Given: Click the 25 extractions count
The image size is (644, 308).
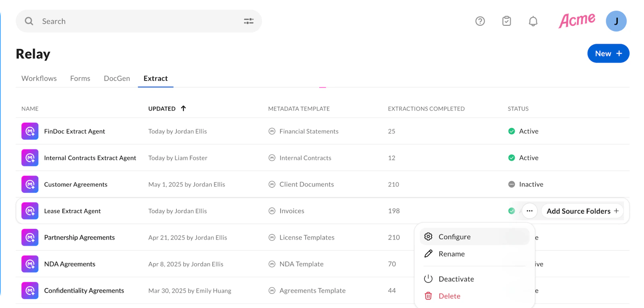Looking at the screenshot, I should click(392, 131).
